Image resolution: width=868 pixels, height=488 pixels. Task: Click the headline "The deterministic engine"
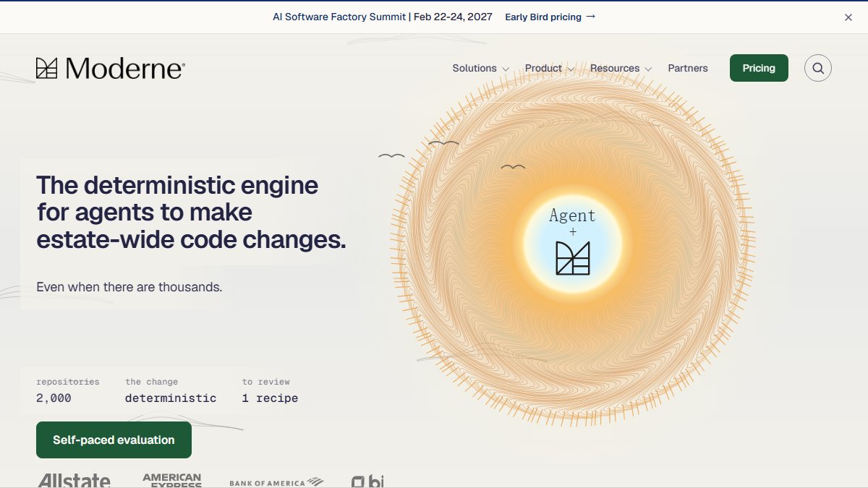(177, 185)
